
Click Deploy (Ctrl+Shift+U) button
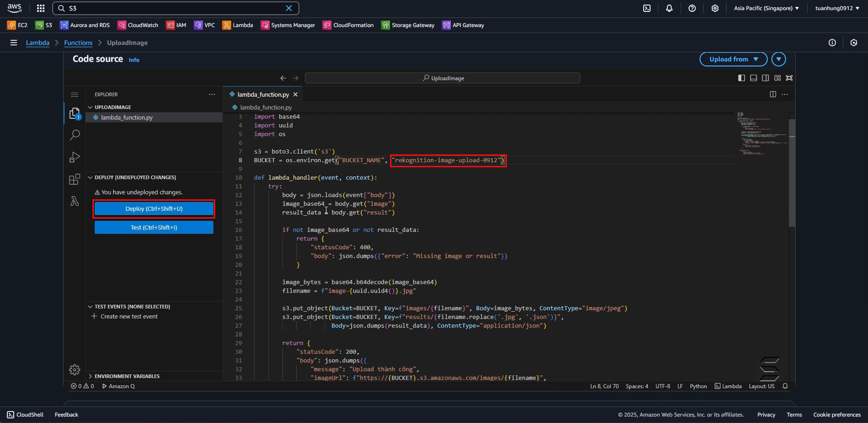tap(154, 209)
